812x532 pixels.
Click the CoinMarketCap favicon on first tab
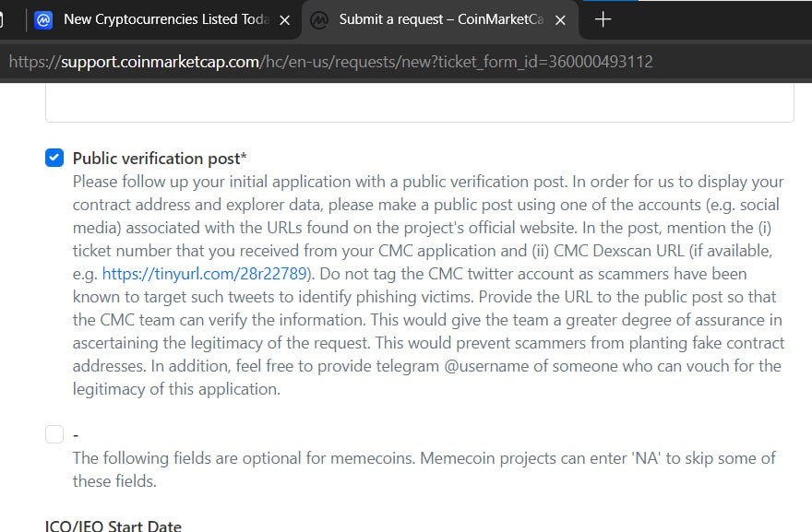click(x=43, y=20)
